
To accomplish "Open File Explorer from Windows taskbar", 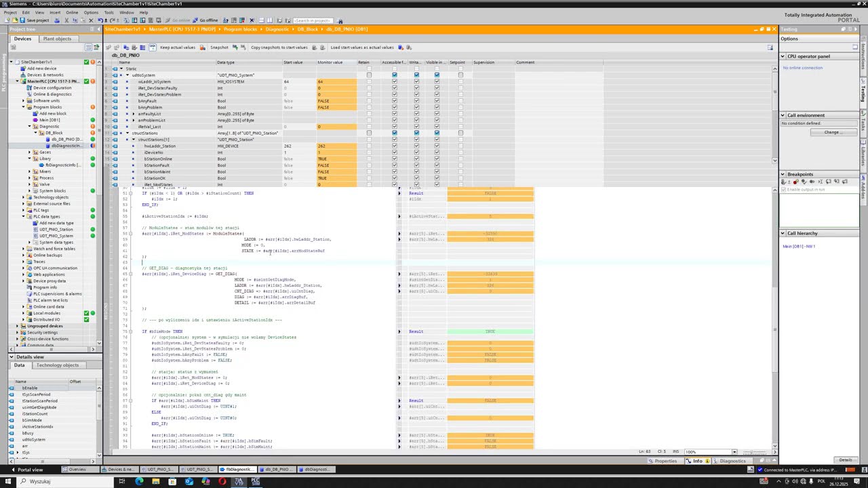I will click(155, 481).
